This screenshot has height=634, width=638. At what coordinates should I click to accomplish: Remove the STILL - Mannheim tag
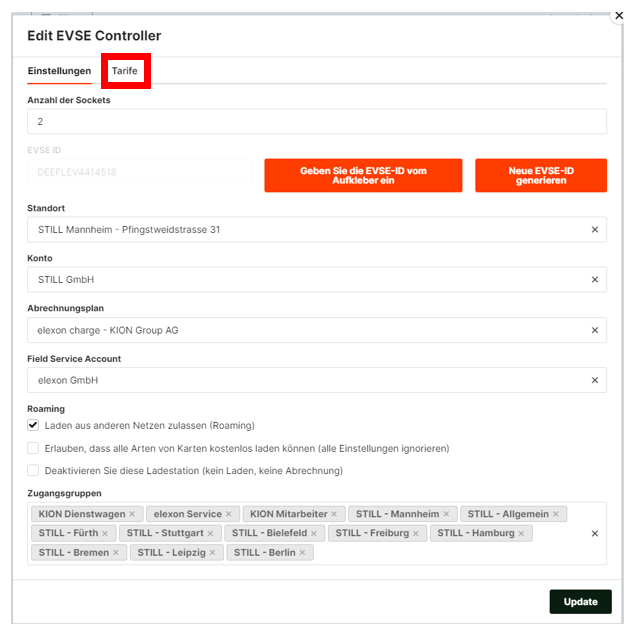pyautogui.click(x=446, y=514)
